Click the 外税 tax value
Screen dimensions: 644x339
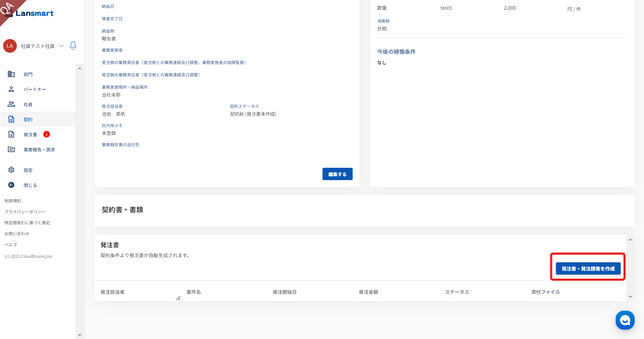coord(382,29)
